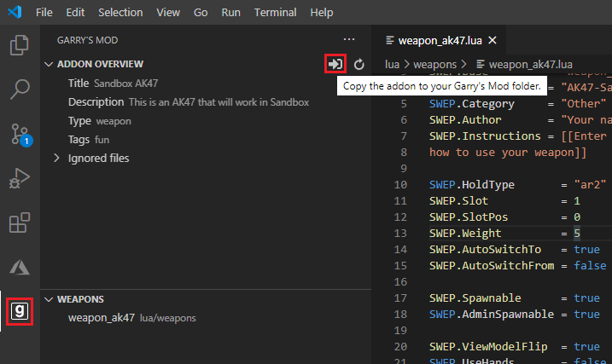Open the Run and Debug view
612x364 pixels.
tap(20, 178)
